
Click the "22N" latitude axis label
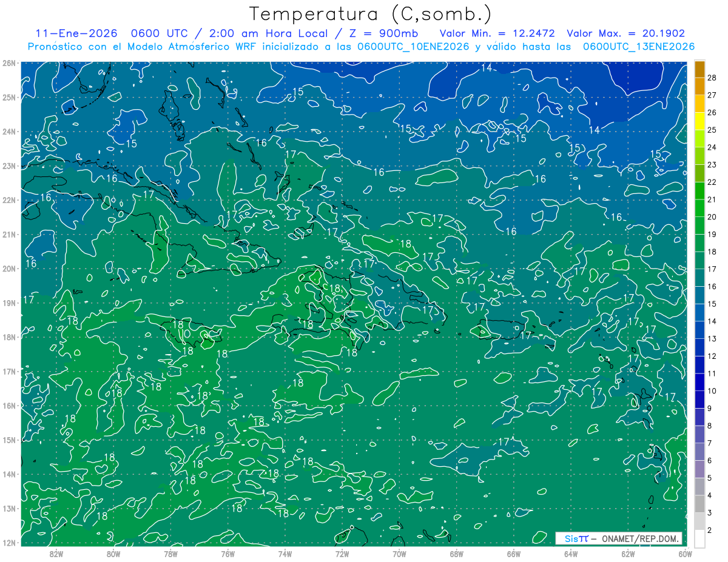[9, 200]
